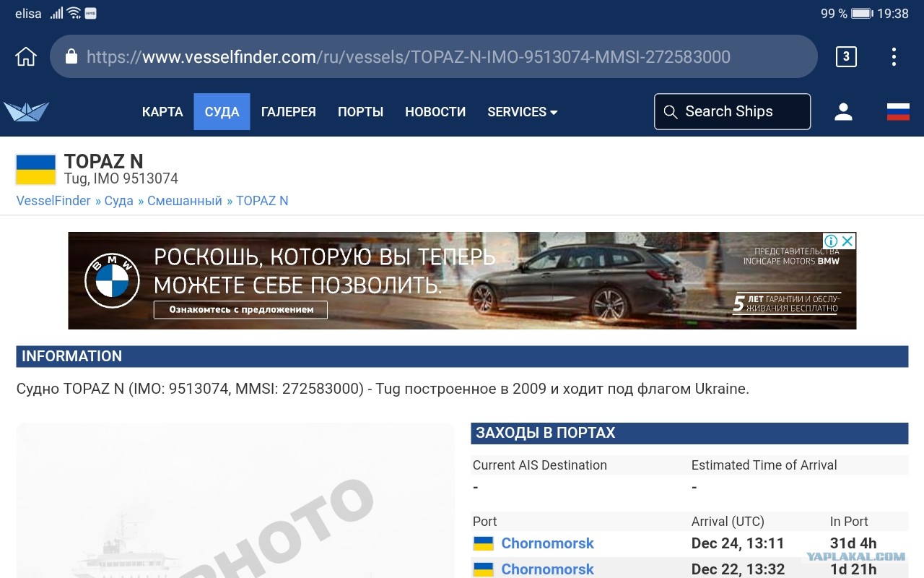
Task: Select the 'Dec 22, 13:32' arrival time
Action: tap(738, 569)
